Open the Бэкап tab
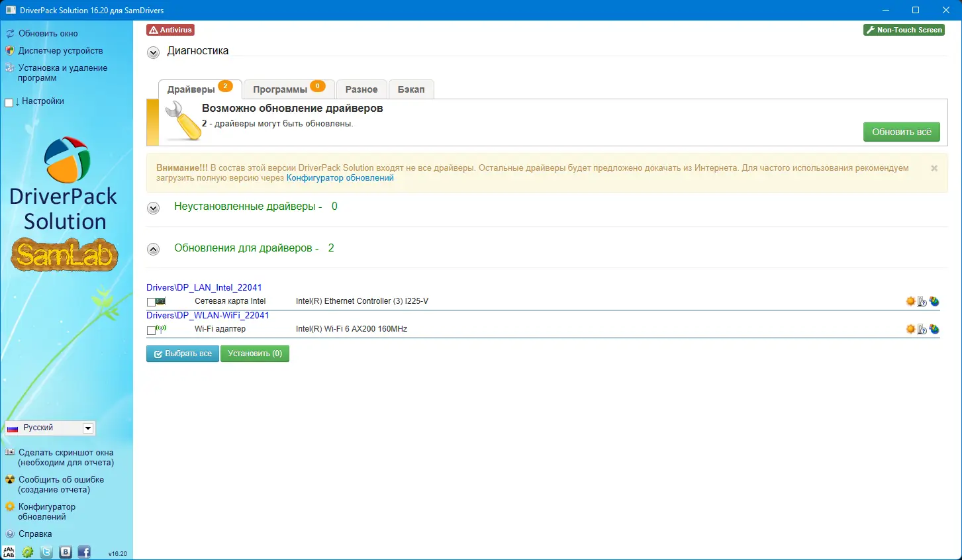The height and width of the screenshot is (560, 962). [411, 89]
